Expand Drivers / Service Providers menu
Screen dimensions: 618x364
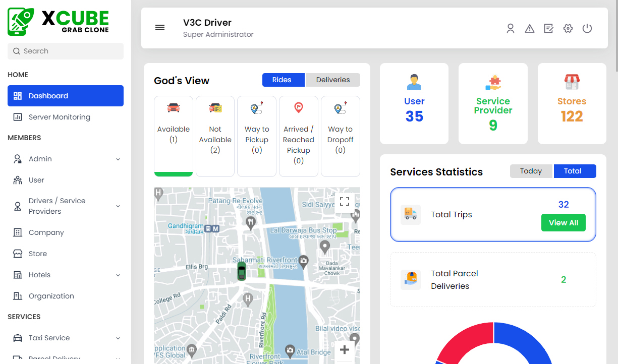pos(66,206)
